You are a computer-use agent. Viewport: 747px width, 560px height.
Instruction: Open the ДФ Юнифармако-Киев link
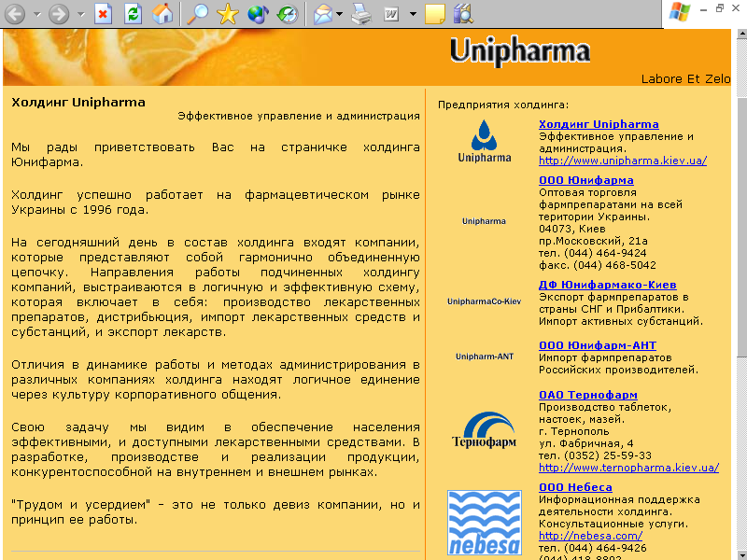pyautogui.click(x=608, y=285)
